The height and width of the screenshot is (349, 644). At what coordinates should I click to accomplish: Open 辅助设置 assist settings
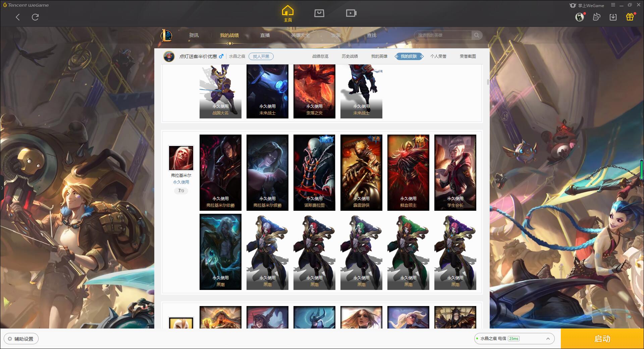tap(21, 339)
